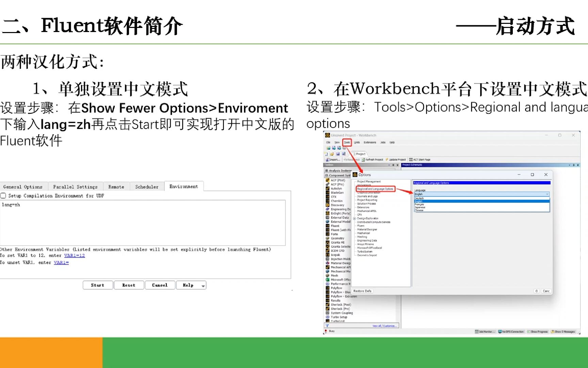
Task: Click the Mesh component icon
Action: coord(328,276)
